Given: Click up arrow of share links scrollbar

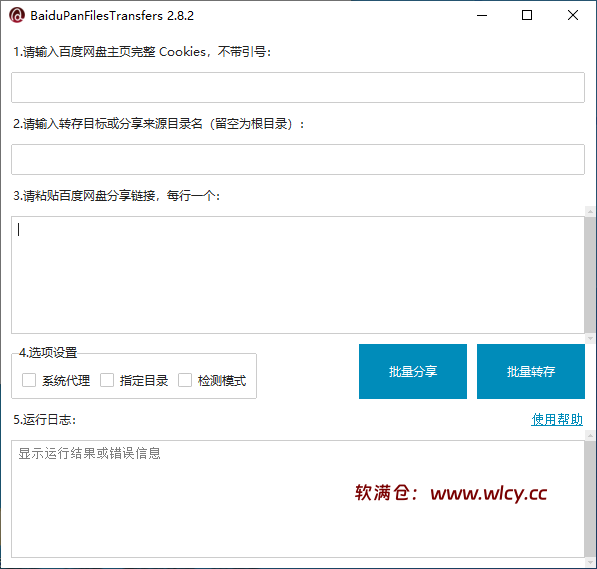Looking at the screenshot, I should coord(590,211).
